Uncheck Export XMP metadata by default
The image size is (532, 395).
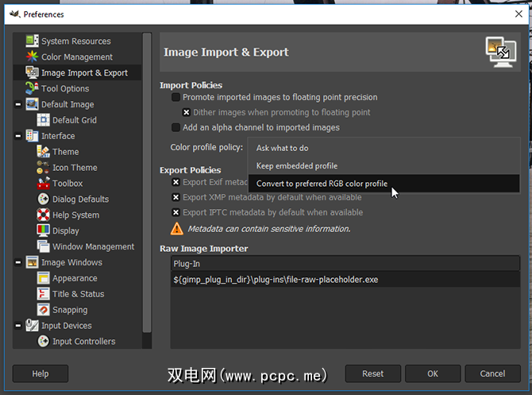[175, 197]
